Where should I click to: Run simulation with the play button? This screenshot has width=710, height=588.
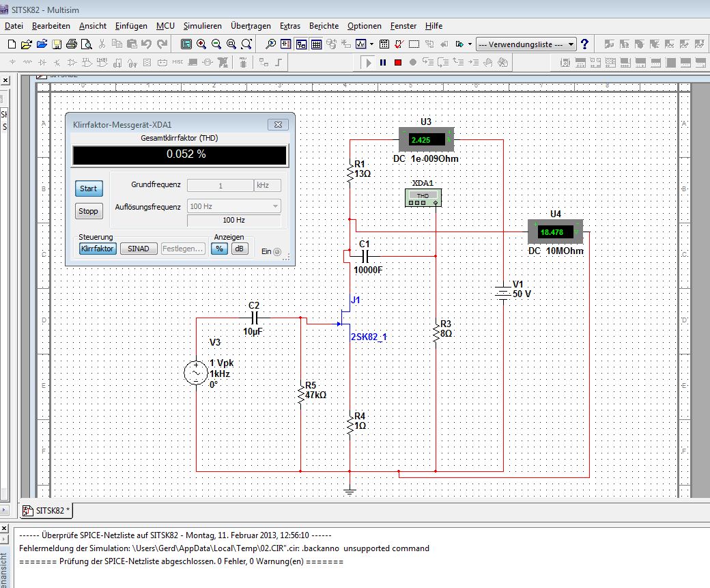point(368,63)
